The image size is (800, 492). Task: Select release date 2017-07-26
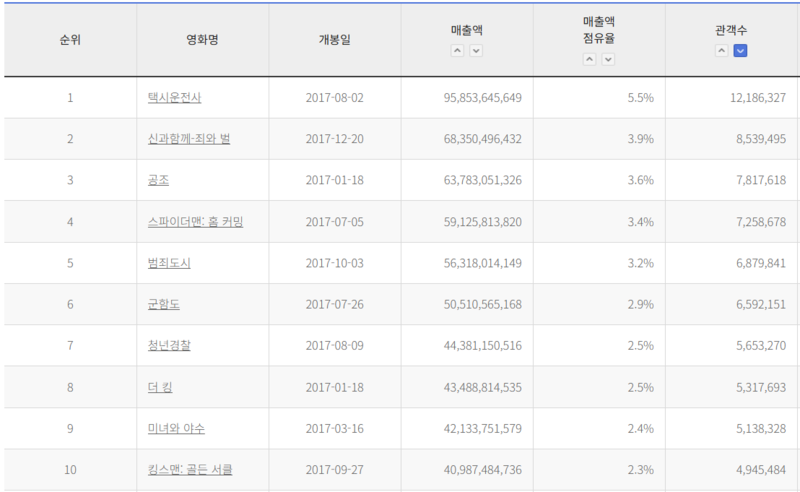pos(335,305)
